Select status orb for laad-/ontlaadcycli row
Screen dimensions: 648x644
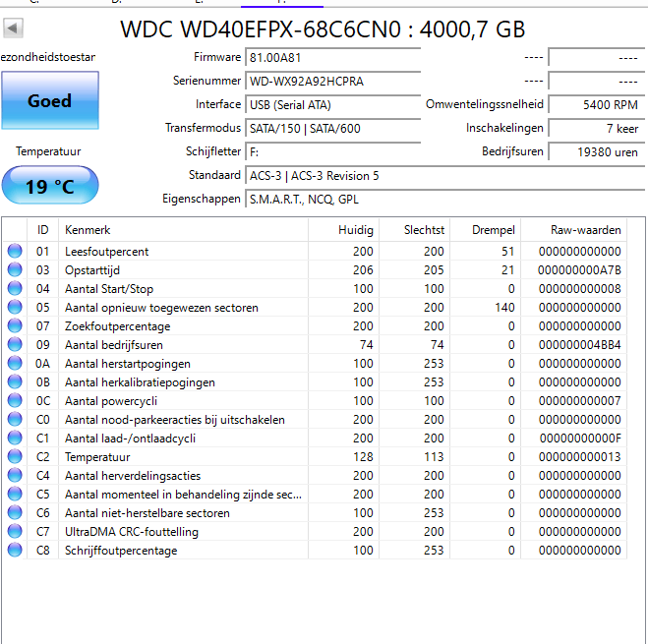[15, 438]
